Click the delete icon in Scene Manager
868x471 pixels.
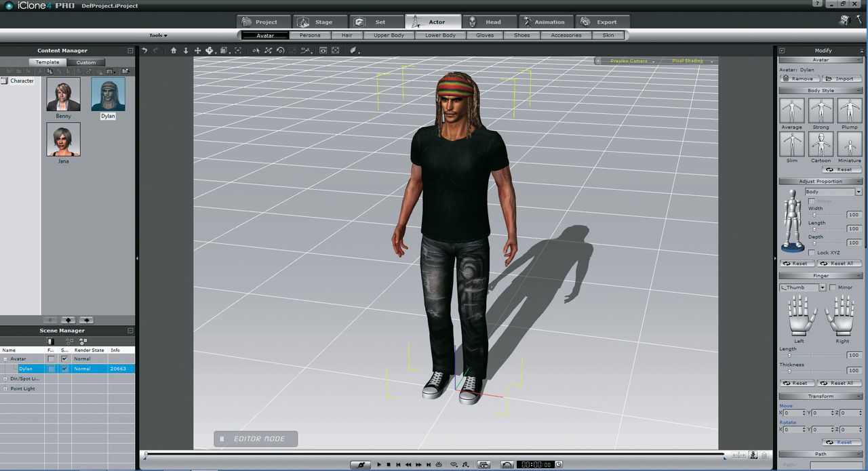[50, 341]
